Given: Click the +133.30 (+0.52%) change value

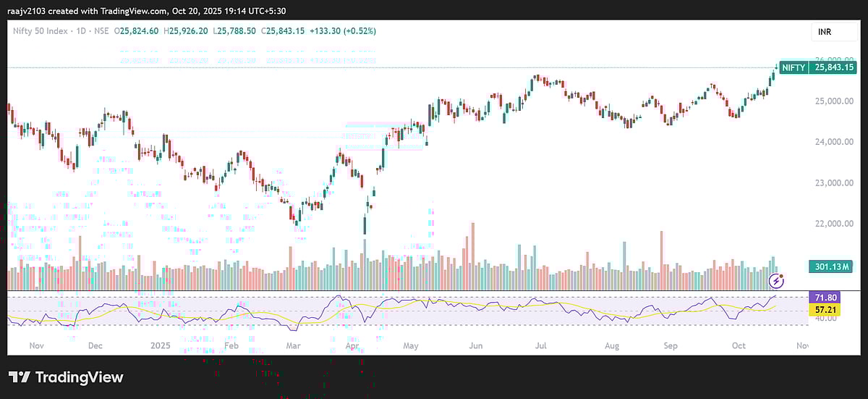Looking at the screenshot, I should pyautogui.click(x=341, y=31).
